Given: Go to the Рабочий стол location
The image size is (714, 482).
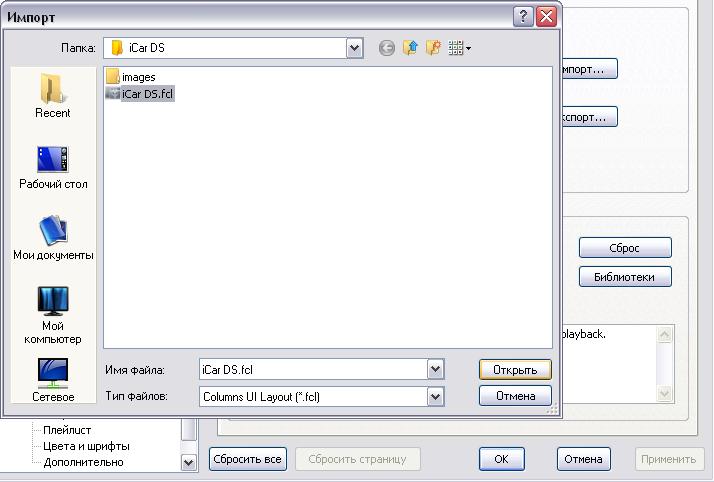Looking at the screenshot, I should point(53,167).
